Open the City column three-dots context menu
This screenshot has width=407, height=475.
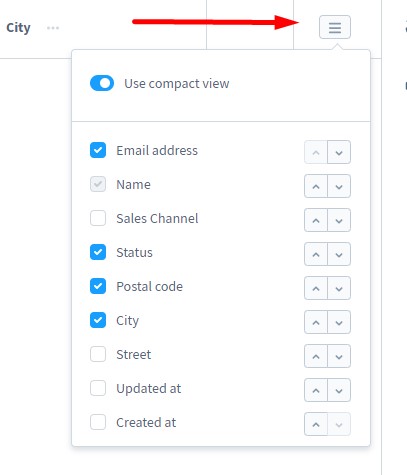click(53, 28)
